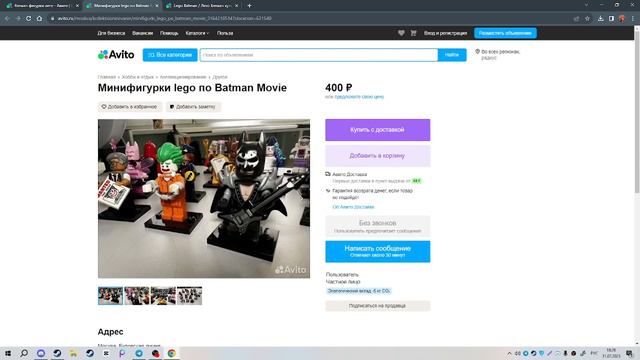This screenshot has height=360, width=640.
Task: Click the location pin region selector
Action: [497, 54]
